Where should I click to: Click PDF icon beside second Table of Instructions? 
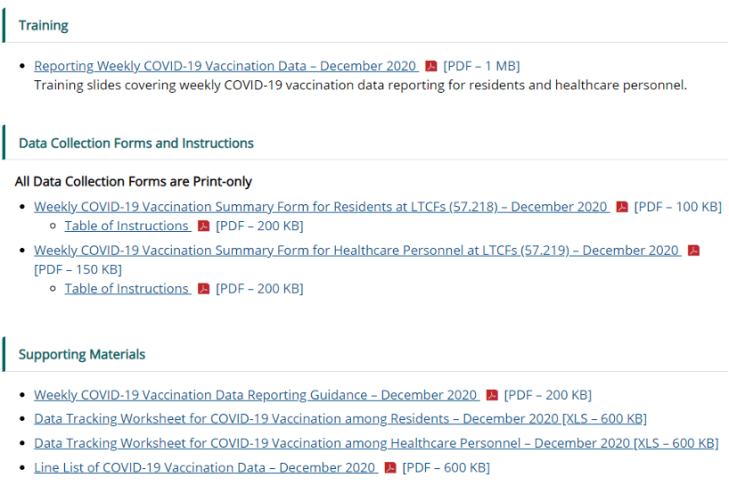pyautogui.click(x=204, y=289)
